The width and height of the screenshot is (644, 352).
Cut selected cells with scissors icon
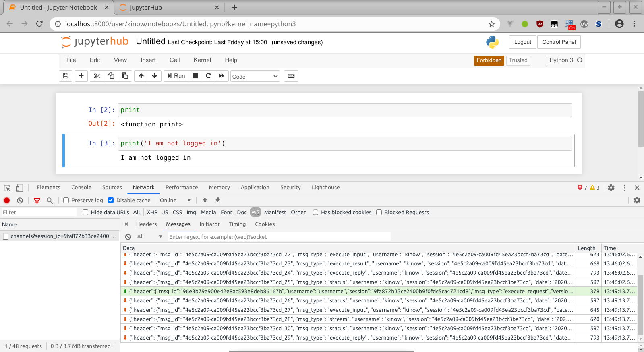pos(97,76)
